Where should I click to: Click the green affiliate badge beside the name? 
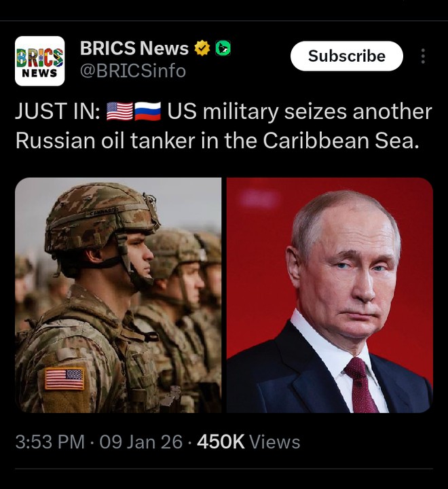[x=223, y=48]
